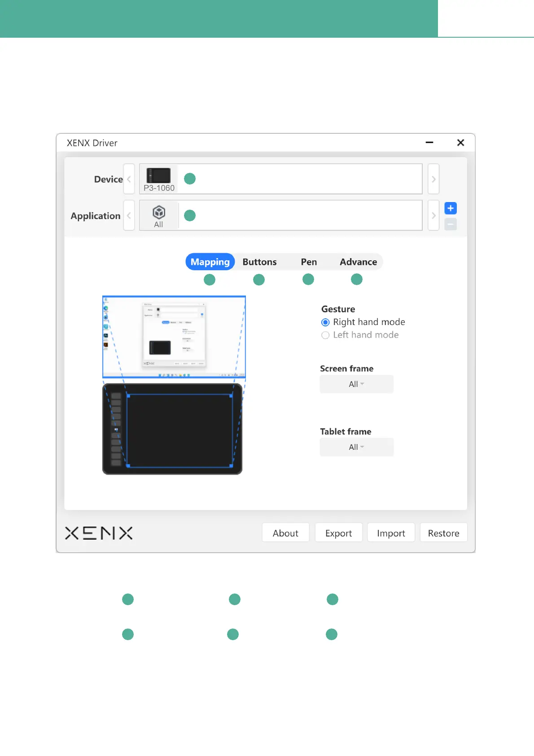This screenshot has width=534, height=756.
Task: Restore default settings
Action: pos(443,533)
